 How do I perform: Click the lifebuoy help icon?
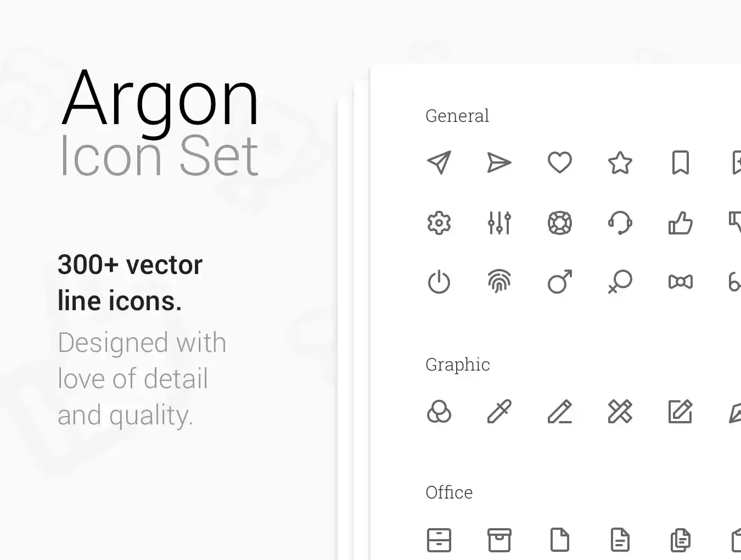point(559,223)
